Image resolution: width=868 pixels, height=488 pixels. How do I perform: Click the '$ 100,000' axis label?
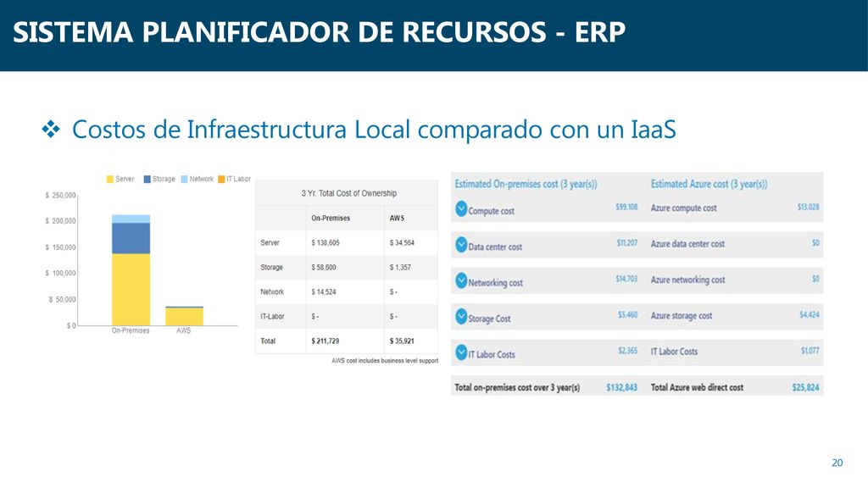pyautogui.click(x=60, y=273)
